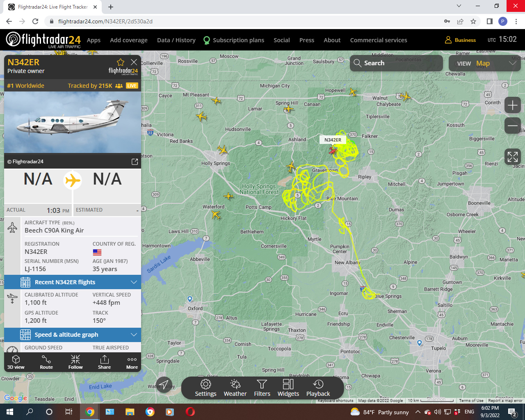Select yellow aircraft near Waterford

216,215
